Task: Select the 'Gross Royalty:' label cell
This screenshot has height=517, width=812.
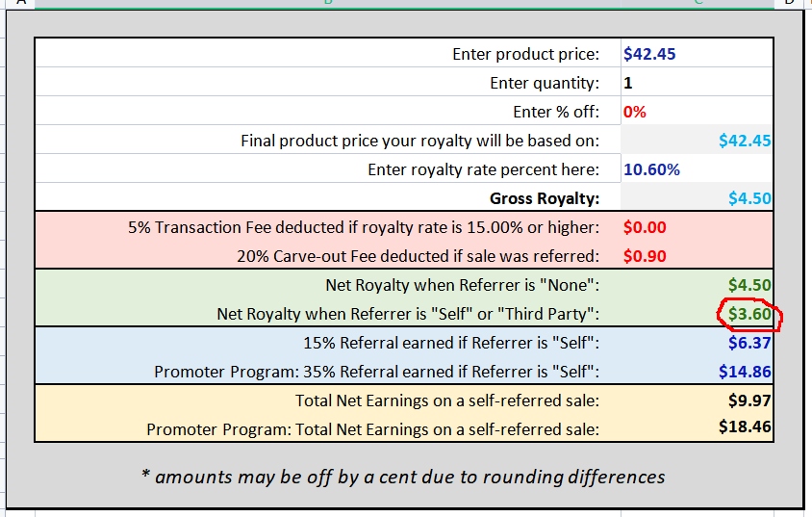Action: [328, 198]
